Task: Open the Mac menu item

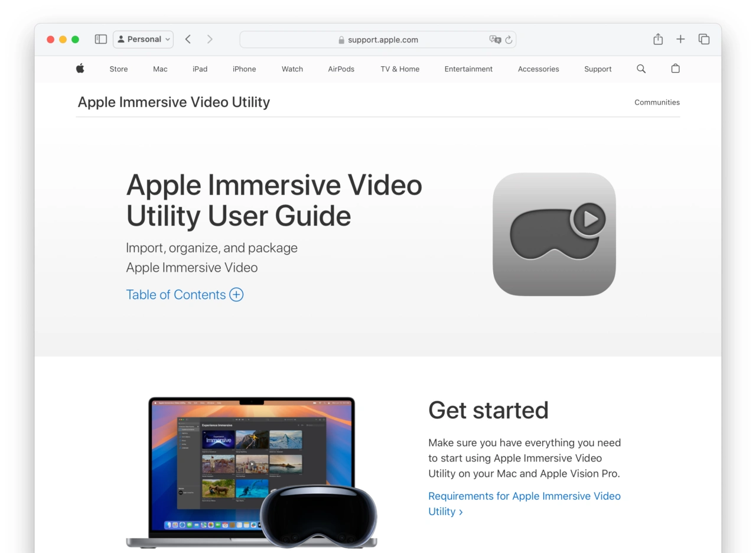Action: pyautogui.click(x=160, y=69)
